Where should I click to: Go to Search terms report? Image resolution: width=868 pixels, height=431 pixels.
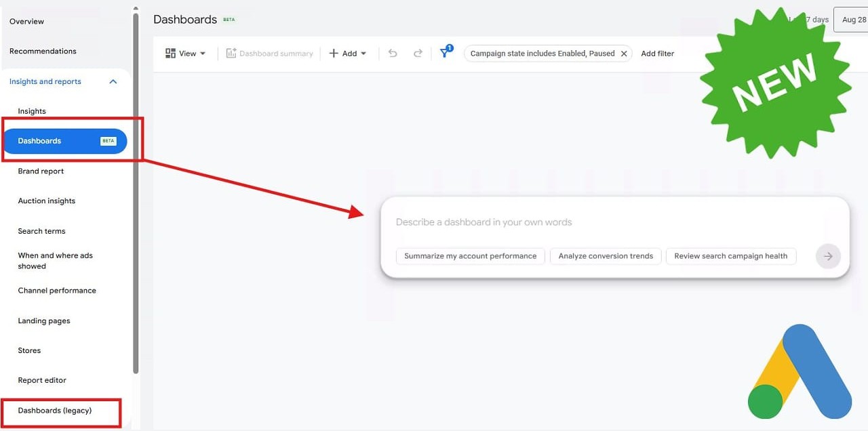click(x=41, y=231)
